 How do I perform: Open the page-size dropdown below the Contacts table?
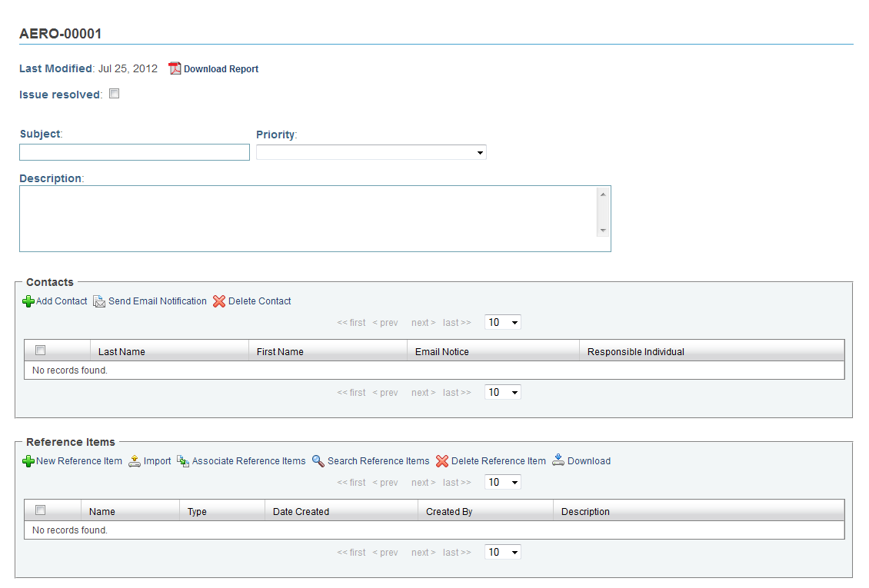click(x=503, y=392)
